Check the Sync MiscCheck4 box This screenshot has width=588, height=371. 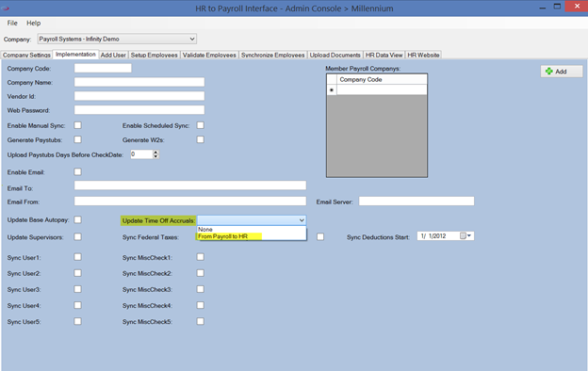pos(201,305)
